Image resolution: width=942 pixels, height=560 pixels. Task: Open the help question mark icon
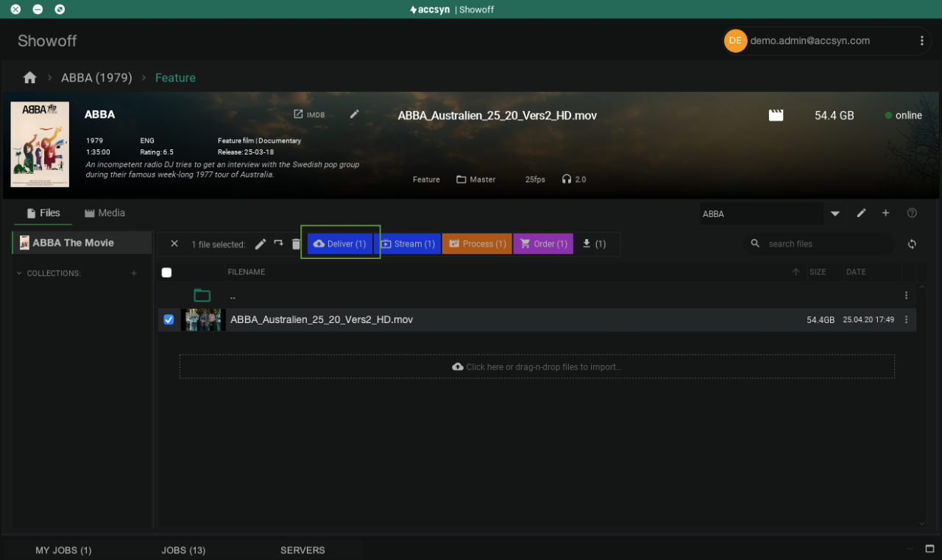912,213
